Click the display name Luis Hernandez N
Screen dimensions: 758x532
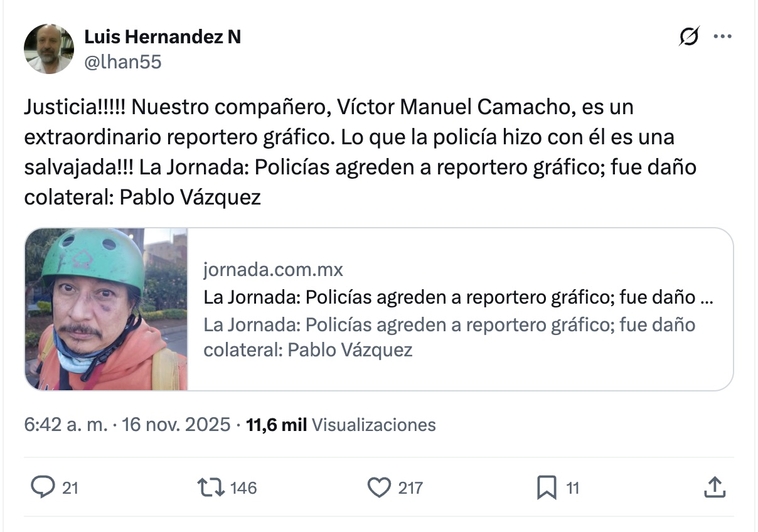[x=163, y=36]
